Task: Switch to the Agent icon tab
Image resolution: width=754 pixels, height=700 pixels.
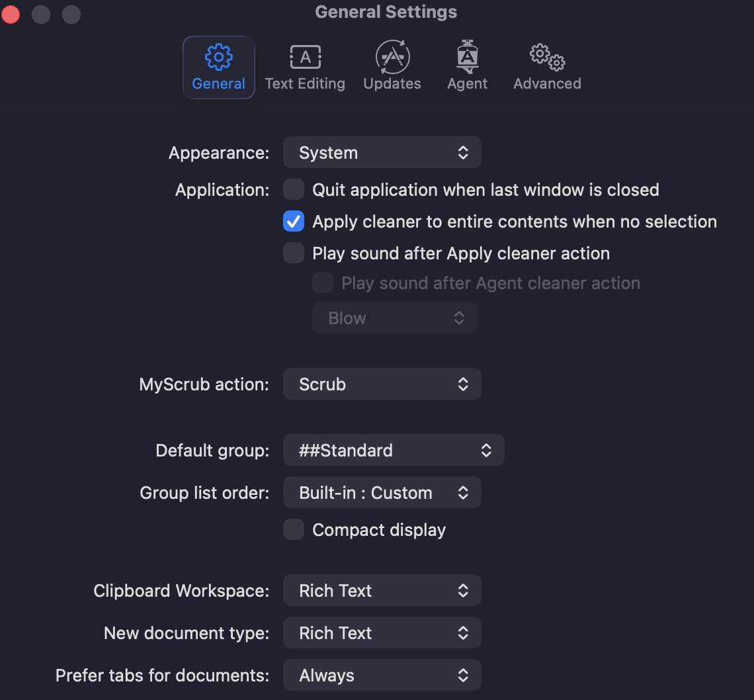Action: (467, 67)
